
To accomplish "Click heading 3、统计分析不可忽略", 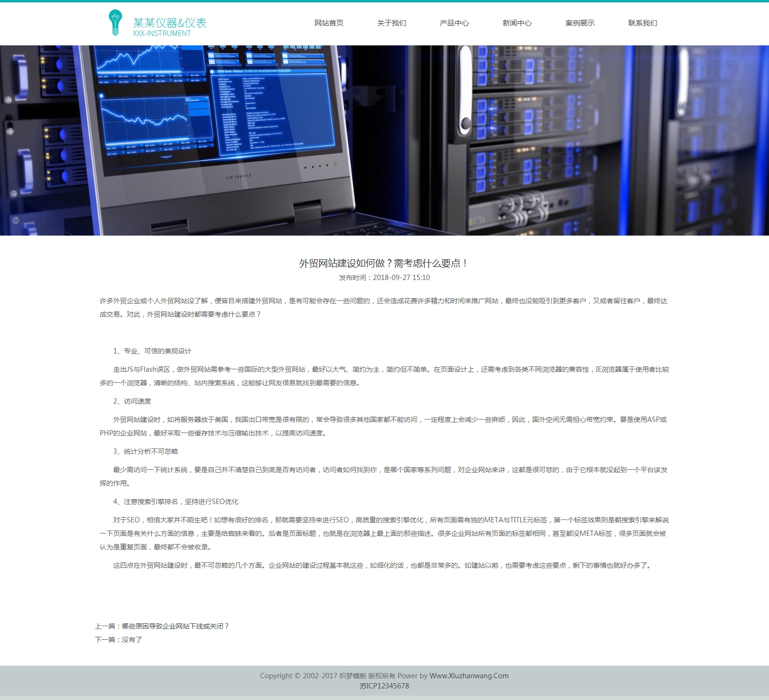I will tap(145, 451).
